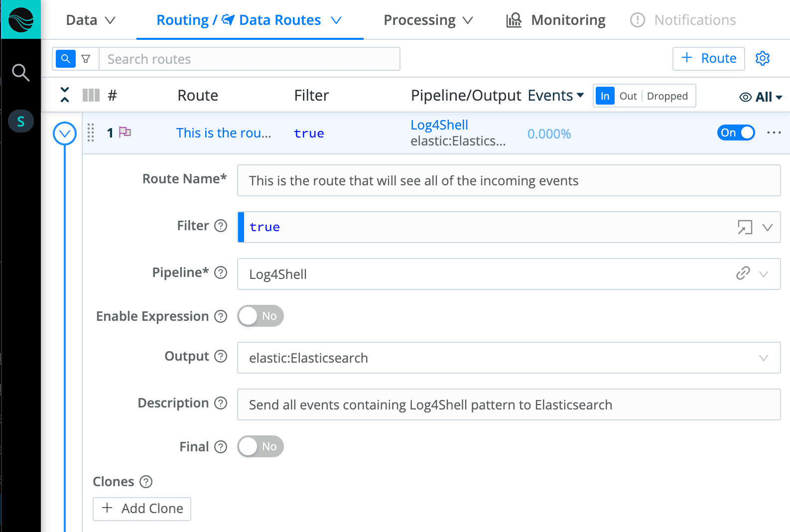
Task: Expand the Output elastic:Elasticsearch dropdown
Action: 763,358
